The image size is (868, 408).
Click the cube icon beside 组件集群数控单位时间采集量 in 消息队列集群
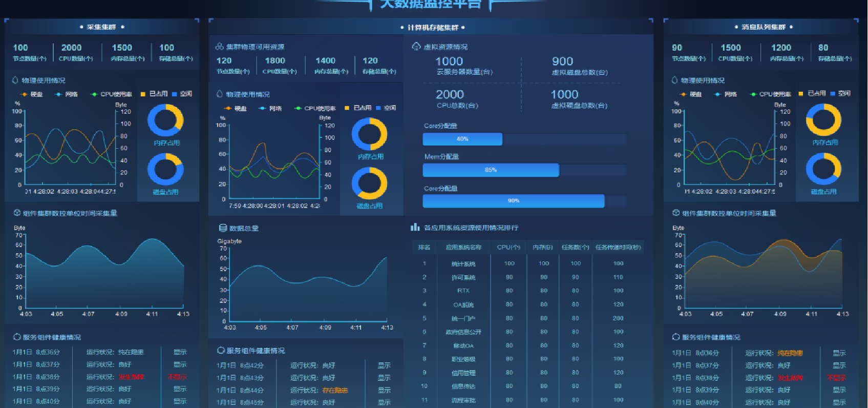[x=676, y=213]
